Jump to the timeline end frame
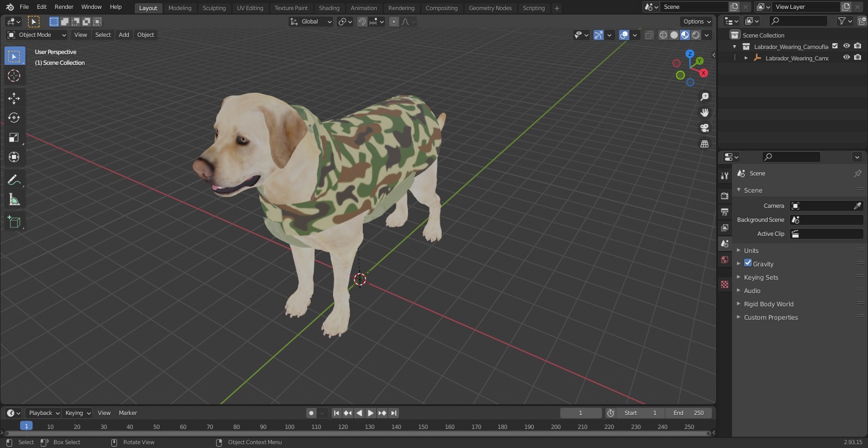 pos(394,413)
